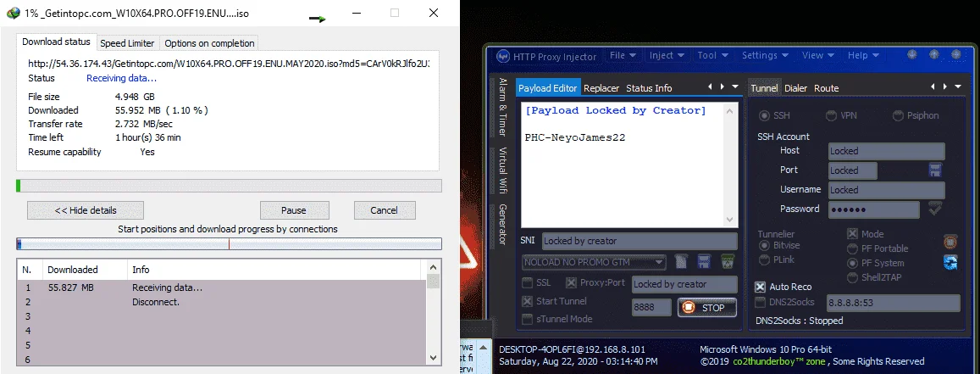The image size is (980, 374).
Task: Click the orange chip icon beside Mode
Action: [x=950, y=242]
